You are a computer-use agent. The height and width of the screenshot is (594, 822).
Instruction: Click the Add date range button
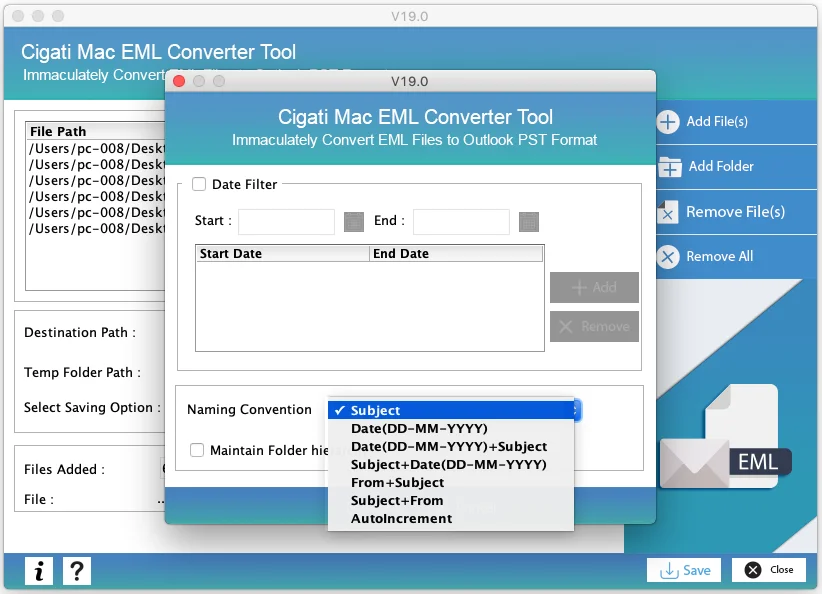coord(594,287)
